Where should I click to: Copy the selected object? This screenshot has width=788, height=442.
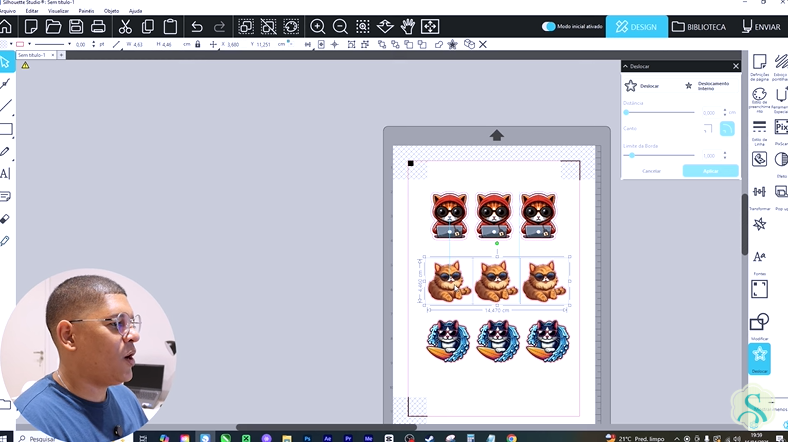pos(148,26)
